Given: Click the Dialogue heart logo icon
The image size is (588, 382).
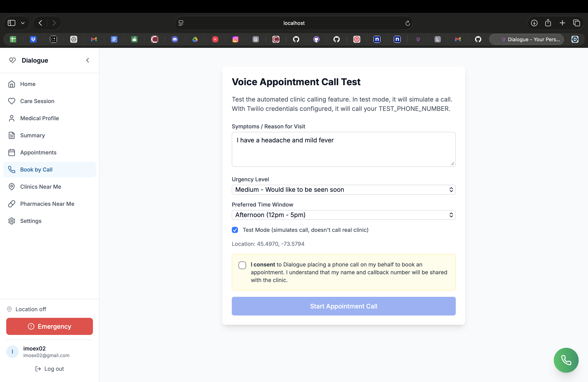Looking at the screenshot, I should (x=12, y=60).
